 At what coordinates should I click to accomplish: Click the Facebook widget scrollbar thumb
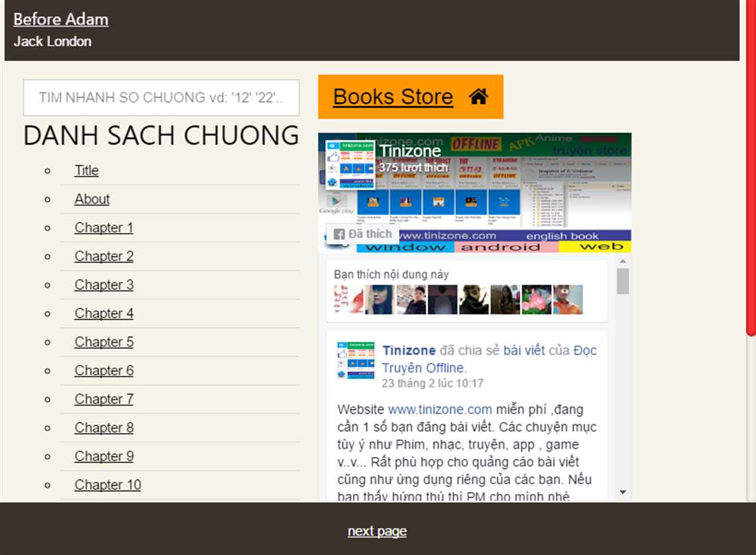click(x=623, y=281)
